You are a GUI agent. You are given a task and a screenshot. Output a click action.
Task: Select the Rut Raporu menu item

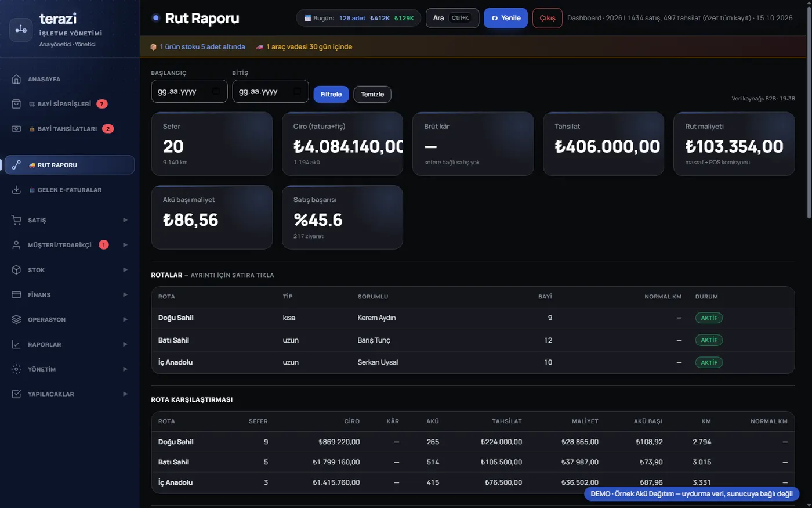(70, 165)
